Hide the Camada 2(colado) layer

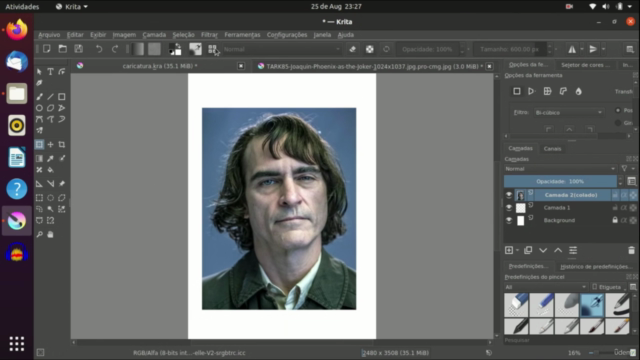click(x=509, y=195)
